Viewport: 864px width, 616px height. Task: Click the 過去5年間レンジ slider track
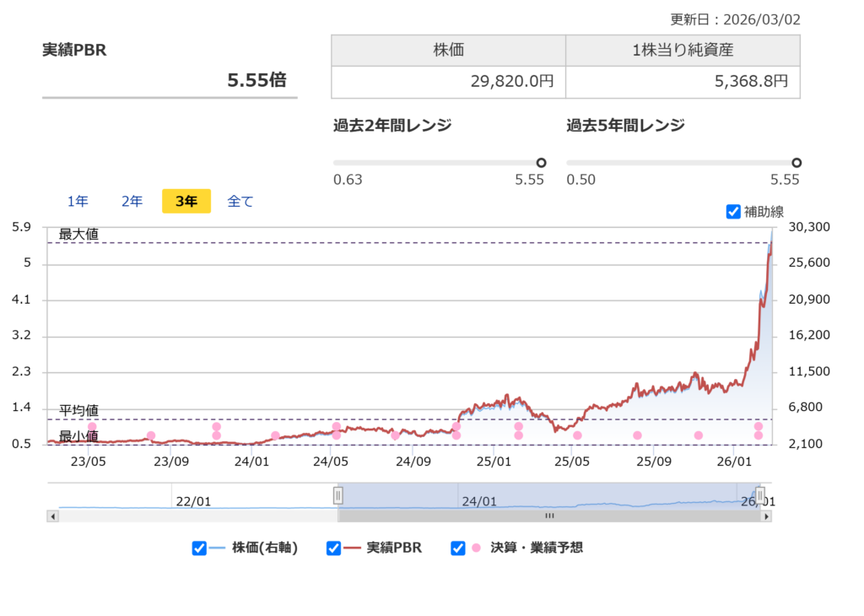[x=675, y=163]
